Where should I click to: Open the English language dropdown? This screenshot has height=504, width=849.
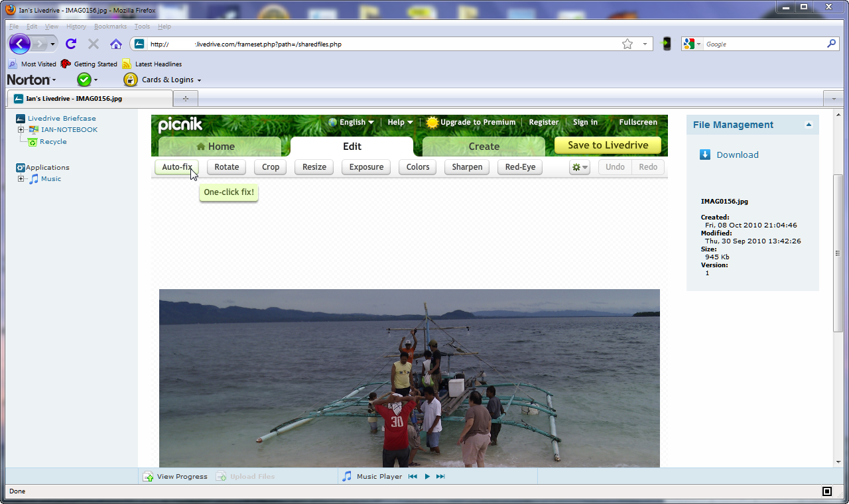tap(352, 122)
